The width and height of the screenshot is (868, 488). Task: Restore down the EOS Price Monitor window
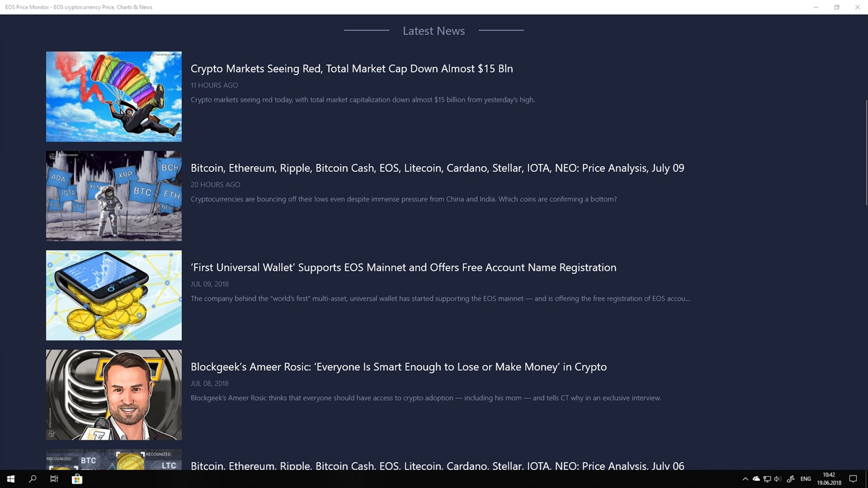(x=836, y=7)
